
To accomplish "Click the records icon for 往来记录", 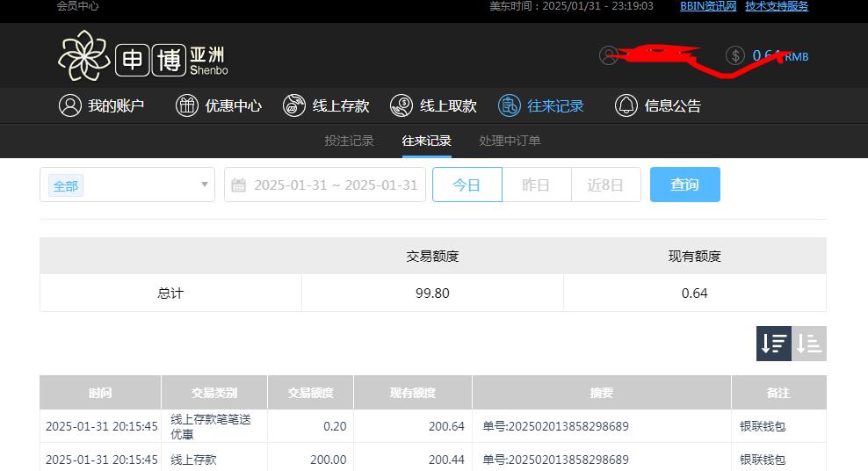I will coord(510,105).
